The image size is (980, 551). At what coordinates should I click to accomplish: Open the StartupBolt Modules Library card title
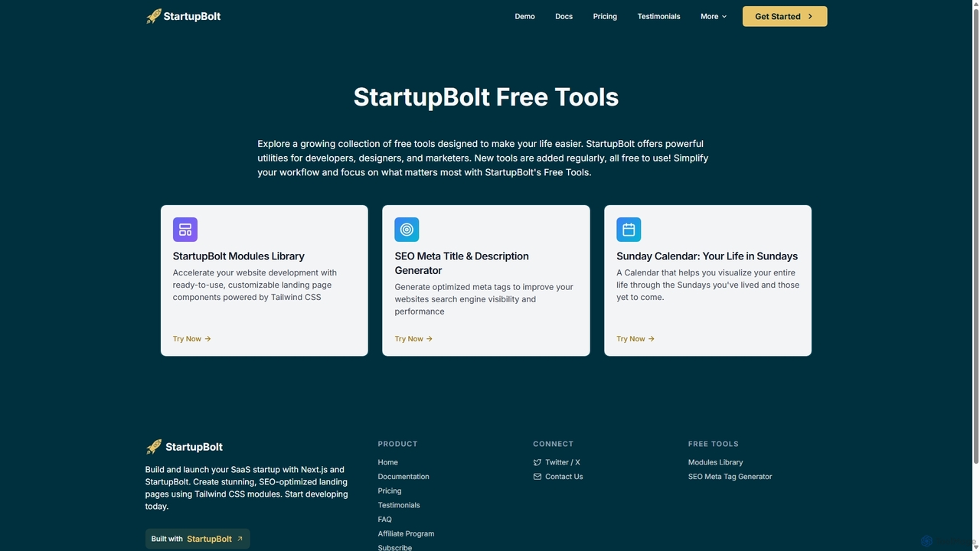(238, 256)
